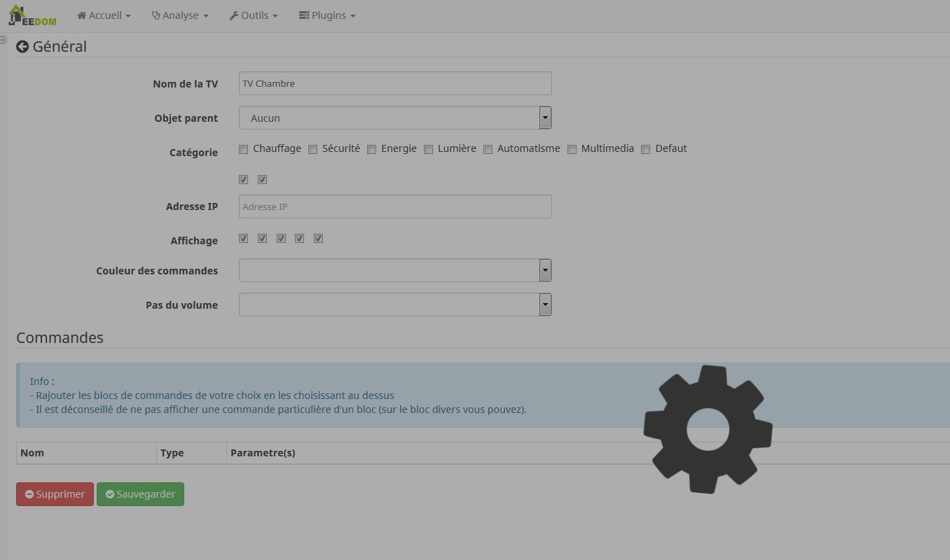Open the Plugins menu
The image size is (950, 560).
coord(327,15)
